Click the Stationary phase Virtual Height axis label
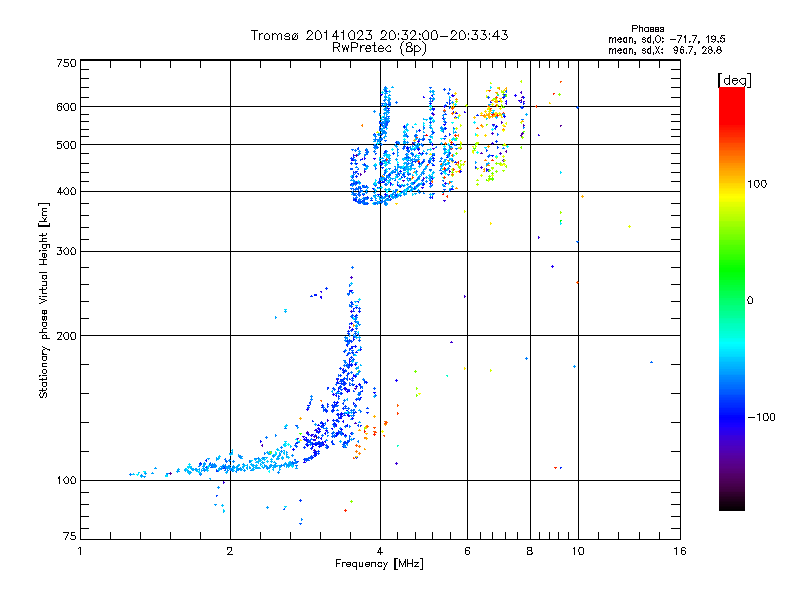The image size is (800, 600). (x=44, y=303)
